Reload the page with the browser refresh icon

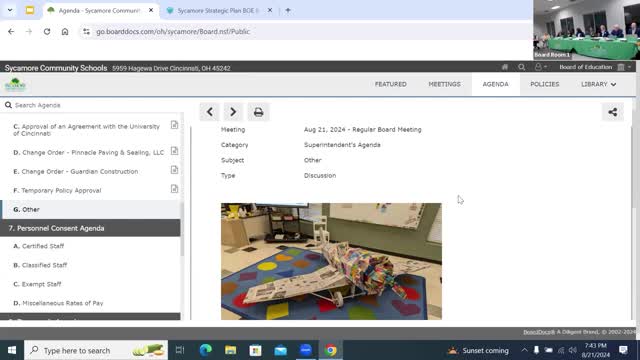point(47,31)
